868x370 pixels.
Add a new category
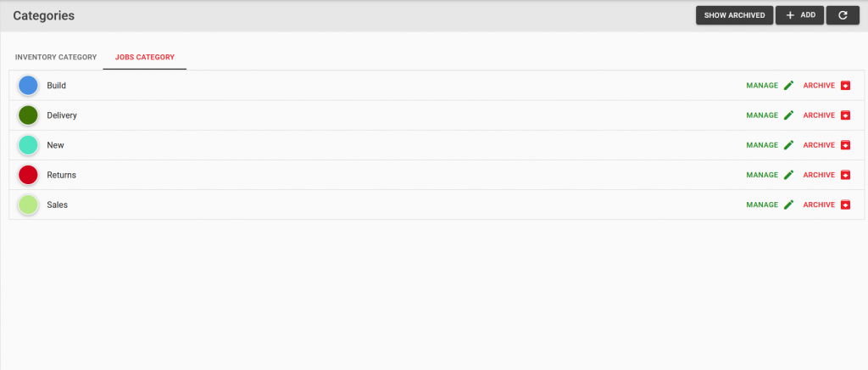tap(799, 15)
